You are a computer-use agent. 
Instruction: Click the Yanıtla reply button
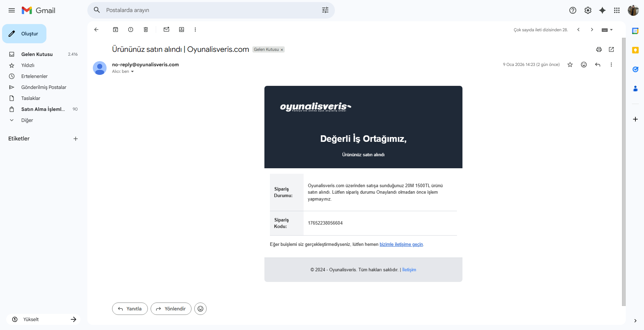click(130, 309)
